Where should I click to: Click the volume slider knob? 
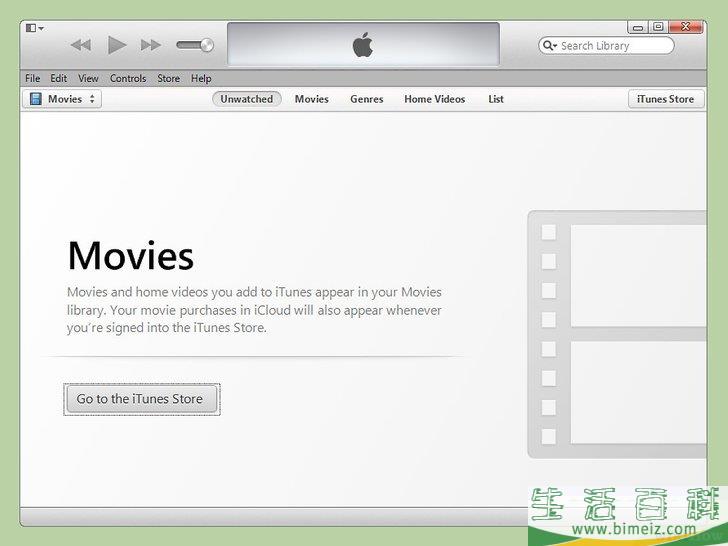pyautogui.click(x=207, y=45)
